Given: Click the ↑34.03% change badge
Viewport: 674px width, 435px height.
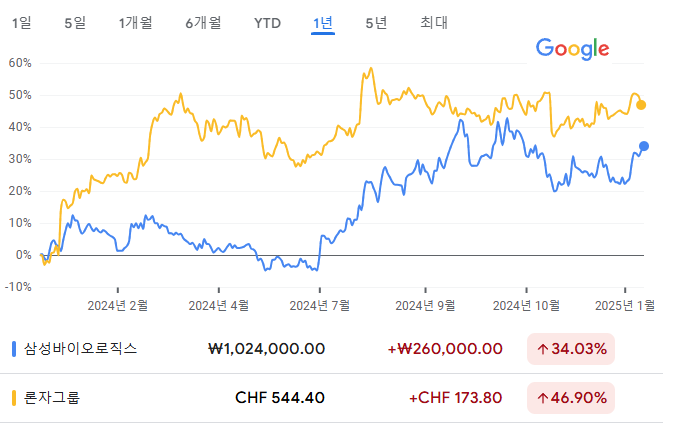Looking at the screenshot, I should (571, 349).
